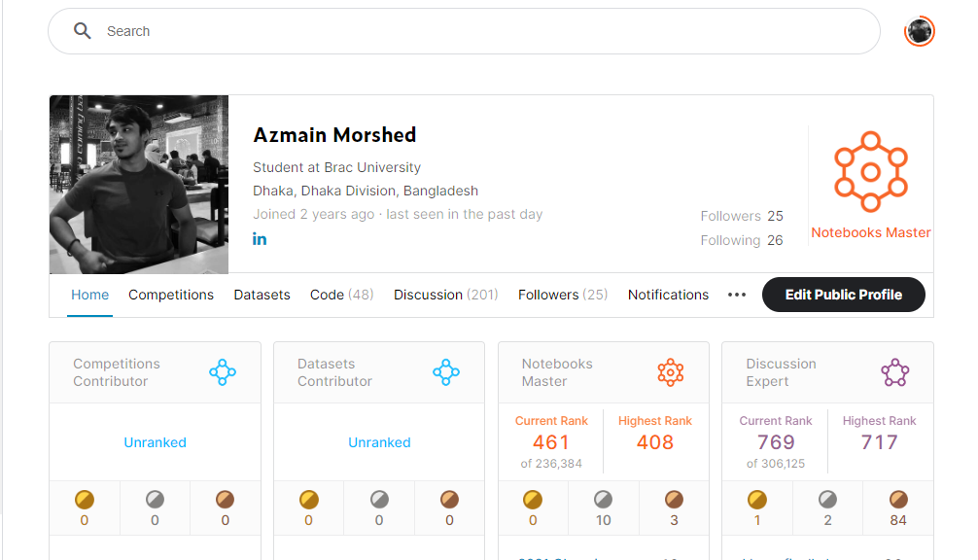Image resolution: width=978 pixels, height=560 pixels.
Task: Open the Code (48) tab
Action: [x=342, y=295]
